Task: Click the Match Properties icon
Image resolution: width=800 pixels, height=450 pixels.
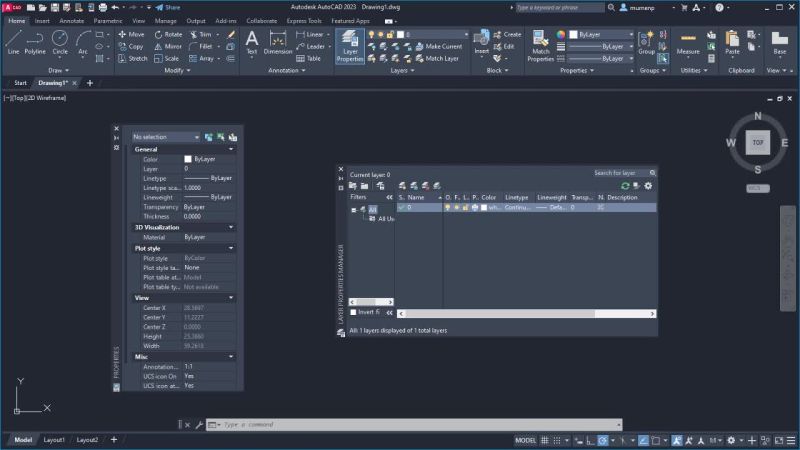Action: pos(540,46)
